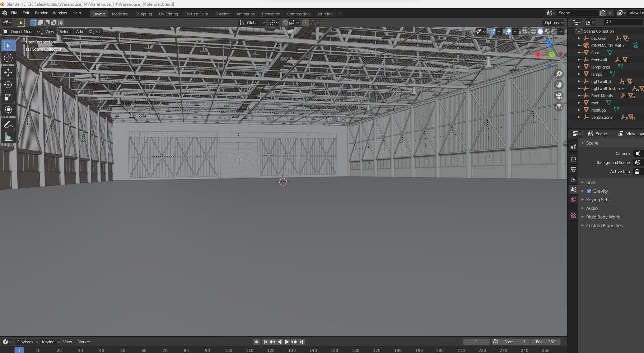Image resolution: width=644 pixels, height=353 pixels.
Task: Switch to Material Preview shading
Action: point(547,32)
